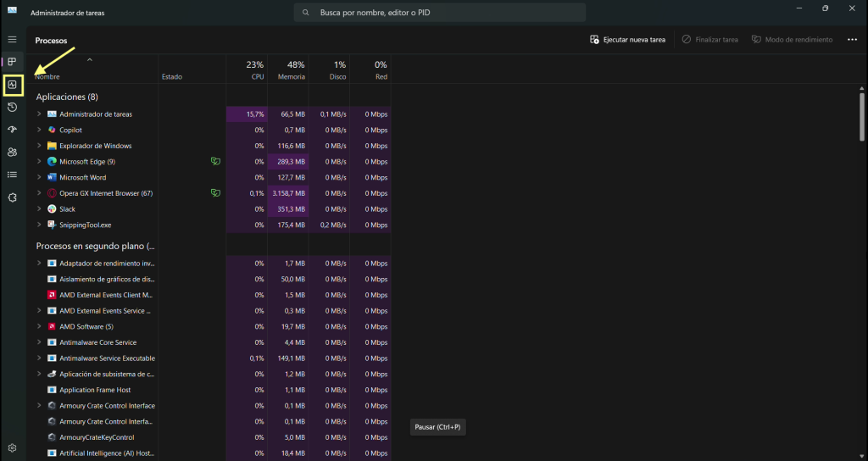
Task: Toggle the hamburger navigation menu
Action: tap(12, 40)
